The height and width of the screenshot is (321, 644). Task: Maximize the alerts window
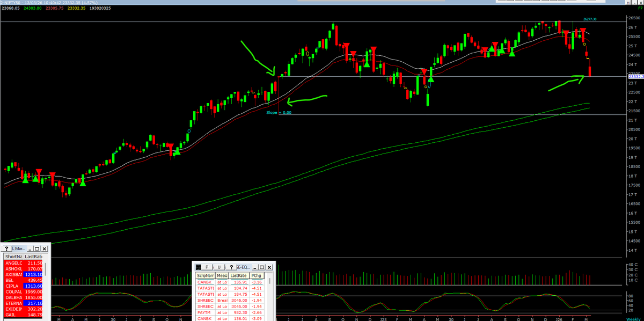[263, 267]
